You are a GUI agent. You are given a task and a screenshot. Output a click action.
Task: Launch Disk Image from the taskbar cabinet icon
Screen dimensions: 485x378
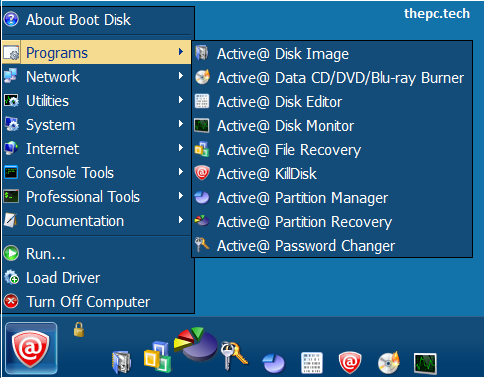click(x=121, y=362)
